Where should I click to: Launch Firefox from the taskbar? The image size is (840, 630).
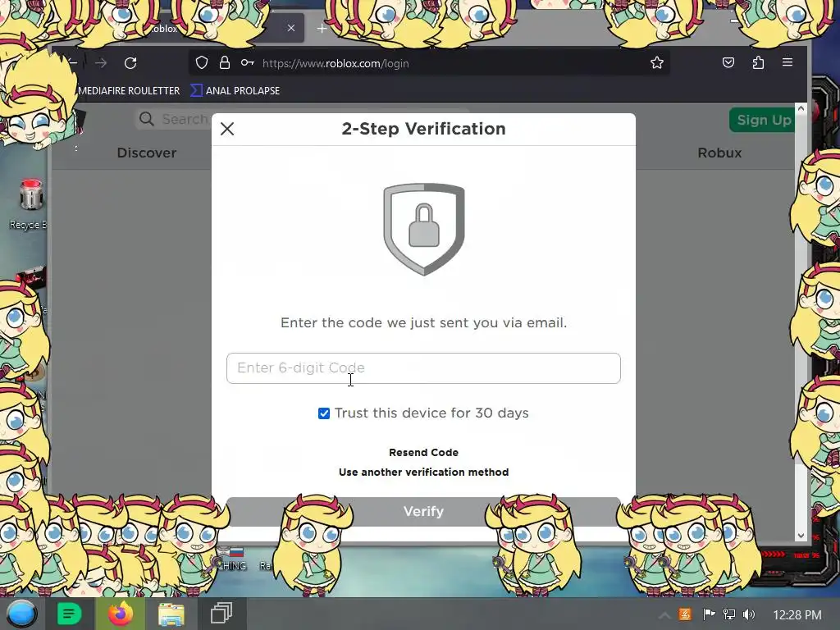(x=120, y=614)
